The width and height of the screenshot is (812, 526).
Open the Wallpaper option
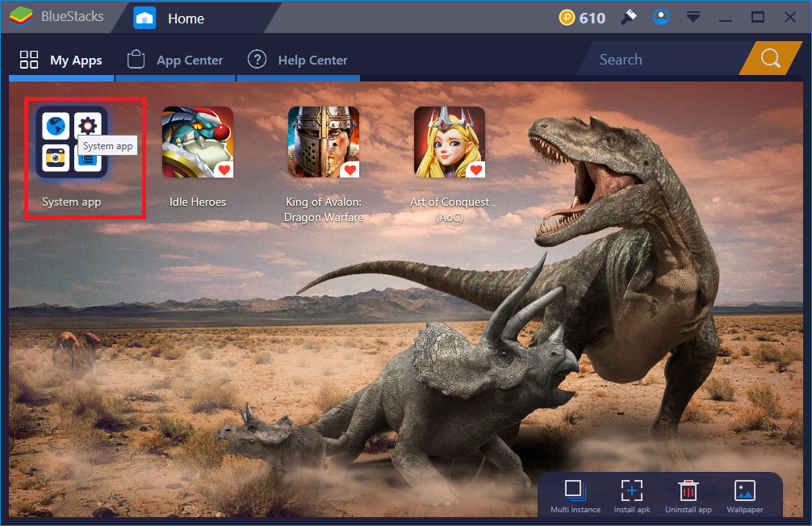click(745, 496)
